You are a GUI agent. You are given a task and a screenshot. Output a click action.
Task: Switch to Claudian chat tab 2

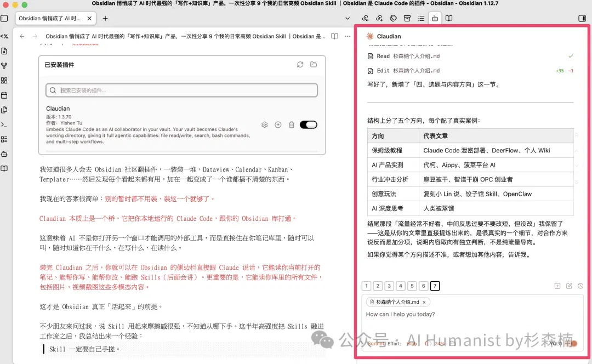coord(378,286)
